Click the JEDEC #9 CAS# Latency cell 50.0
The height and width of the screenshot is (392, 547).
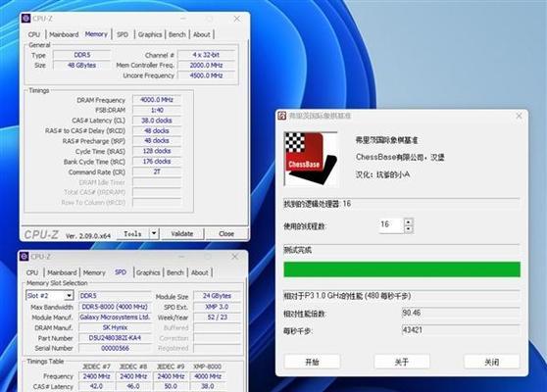(x=171, y=386)
